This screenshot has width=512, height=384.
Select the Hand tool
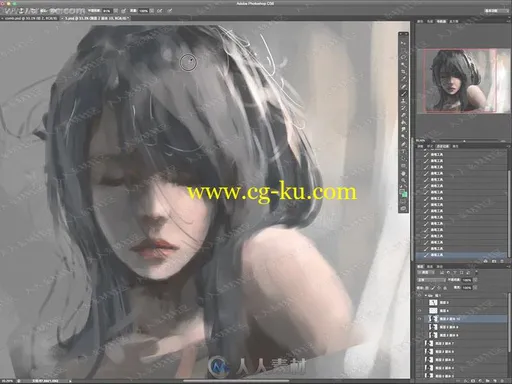tap(403, 173)
